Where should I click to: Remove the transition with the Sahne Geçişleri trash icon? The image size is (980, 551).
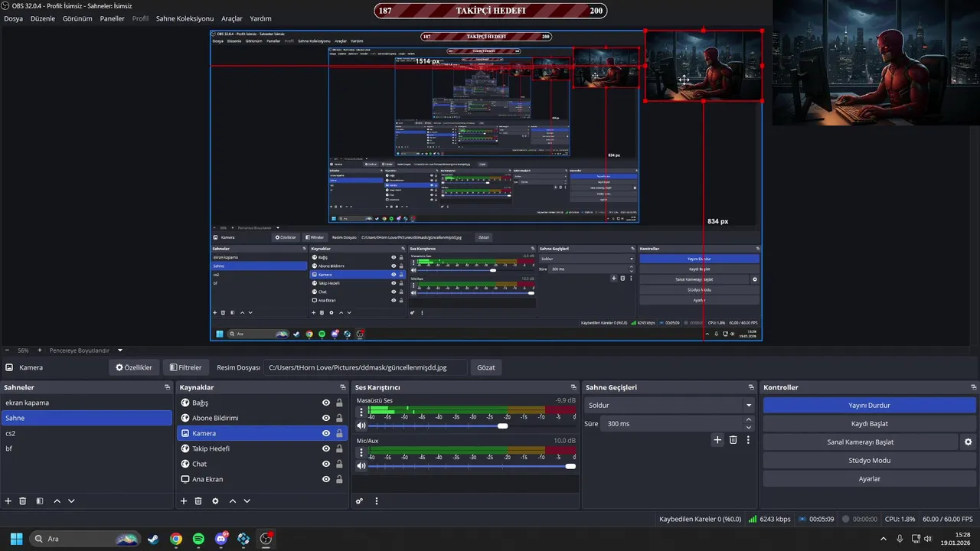point(733,440)
